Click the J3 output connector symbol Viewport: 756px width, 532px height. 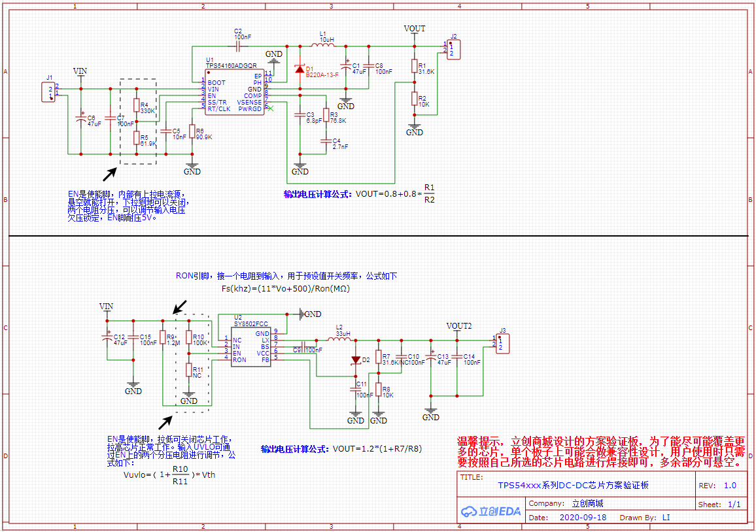click(502, 342)
